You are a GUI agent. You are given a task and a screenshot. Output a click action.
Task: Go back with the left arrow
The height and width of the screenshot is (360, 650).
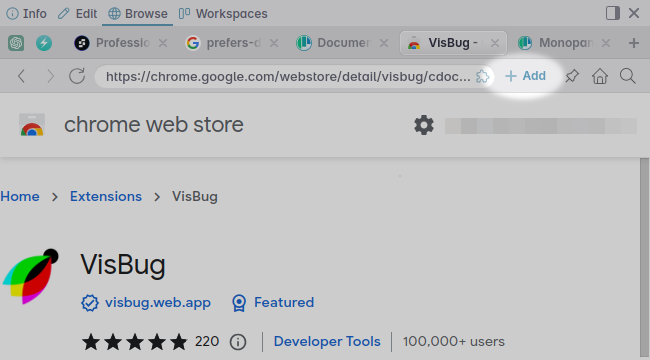tap(22, 76)
